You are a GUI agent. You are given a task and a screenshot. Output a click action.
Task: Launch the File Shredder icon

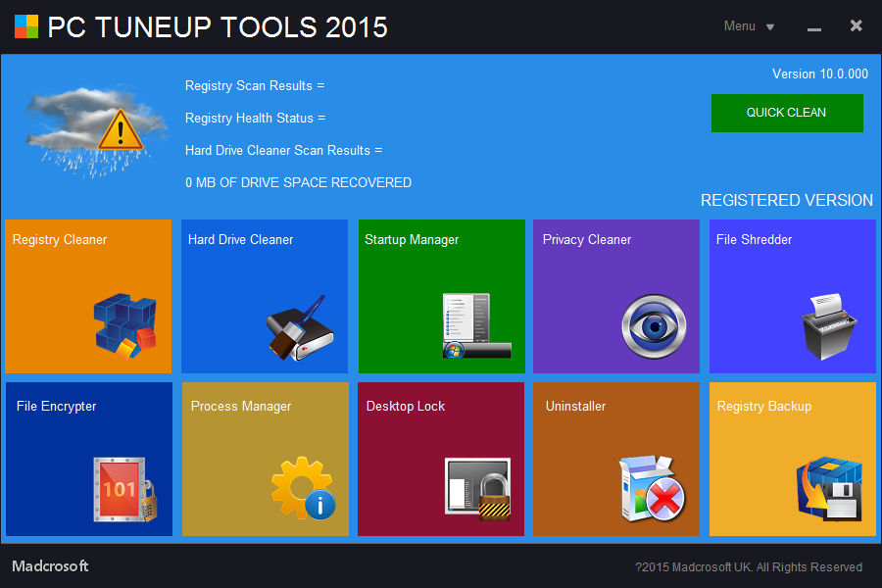pyautogui.click(x=828, y=326)
